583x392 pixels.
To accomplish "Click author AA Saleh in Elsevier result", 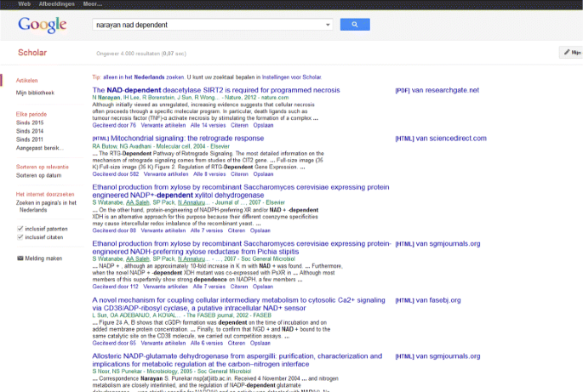I will point(138,202).
